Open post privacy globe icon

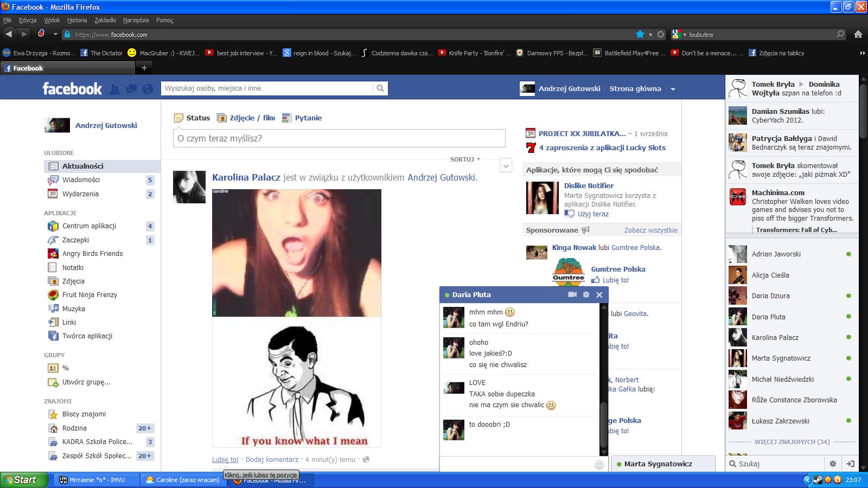(x=366, y=459)
